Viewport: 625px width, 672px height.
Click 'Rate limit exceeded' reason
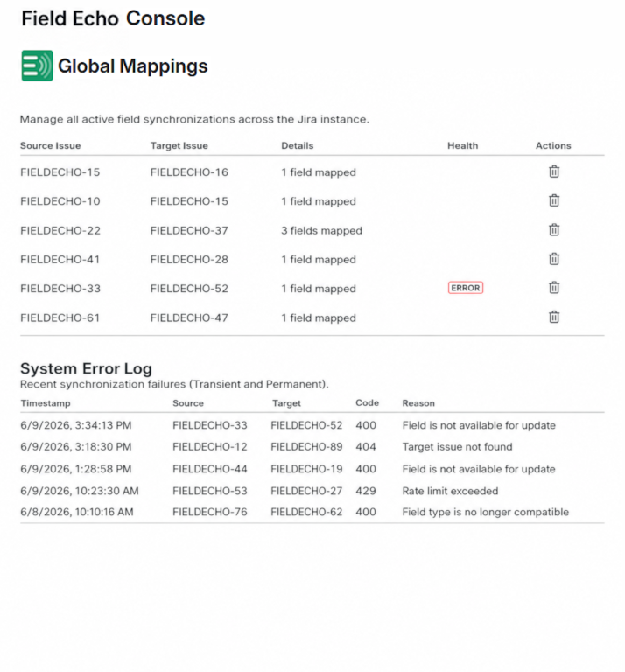coord(450,491)
